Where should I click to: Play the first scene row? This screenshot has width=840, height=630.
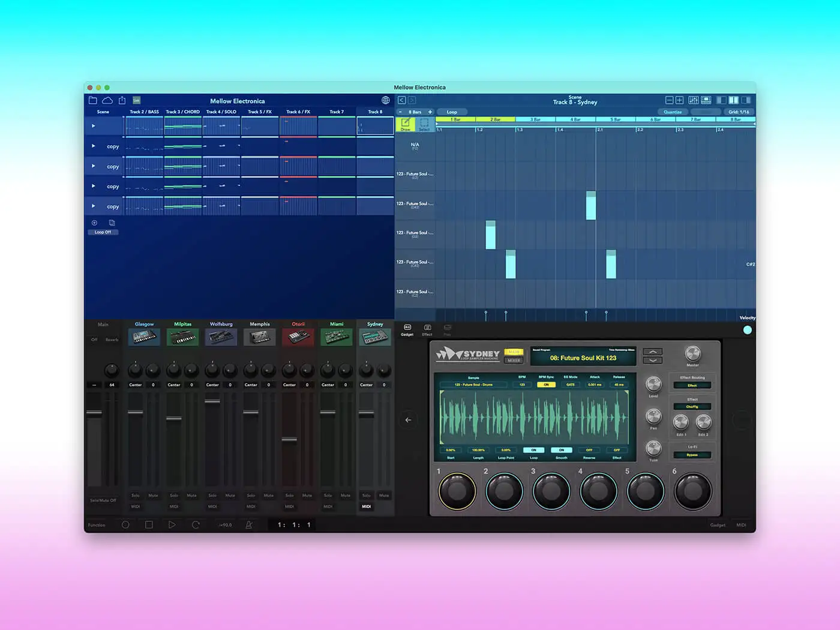pos(93,126)
